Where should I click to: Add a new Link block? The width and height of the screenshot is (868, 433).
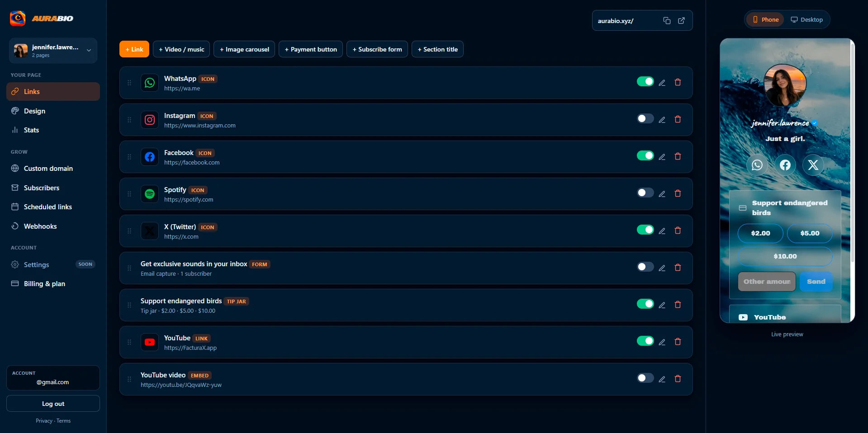pos(134,49)
